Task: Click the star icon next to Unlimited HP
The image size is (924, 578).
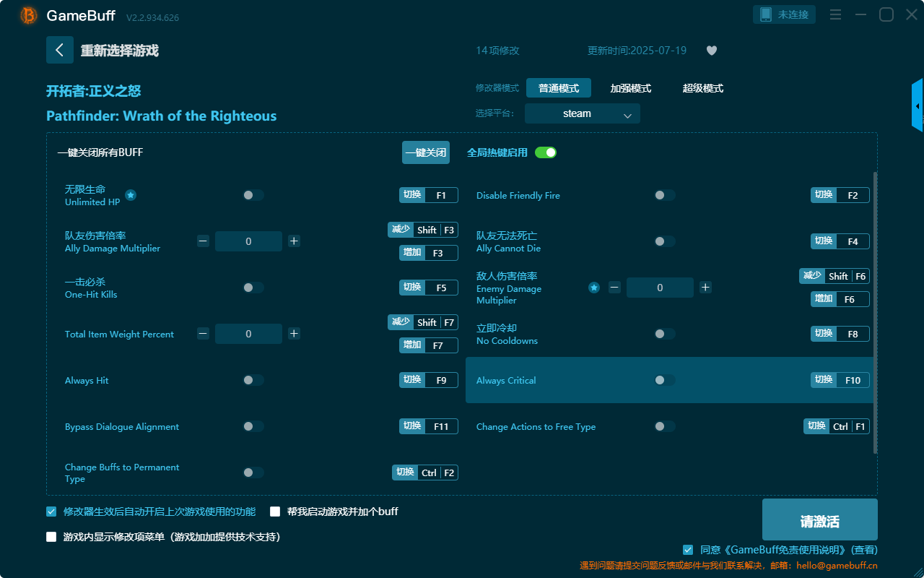Action: pos(131,195)
